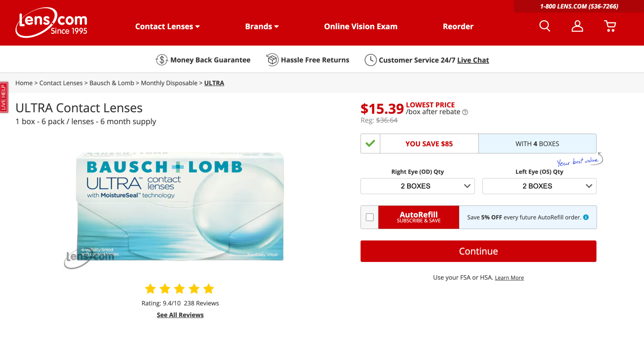Open the shopping cart icon

tap(610, 26)
